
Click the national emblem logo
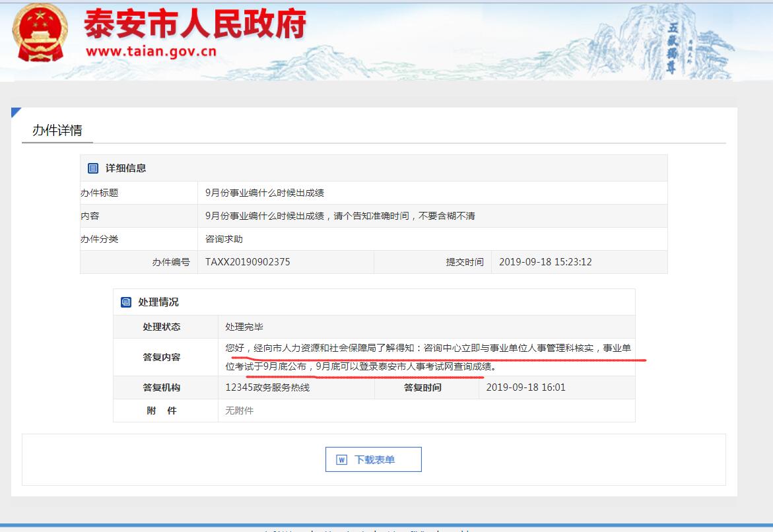40,32
